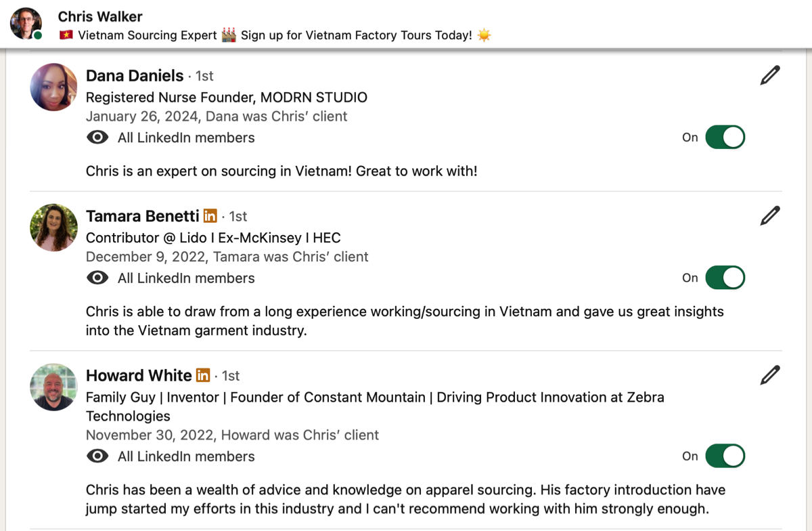Click eye visibility icon under Dana Daniels
Image resolution: width=812 pixels, height=531 pixels.
[97, 137]
